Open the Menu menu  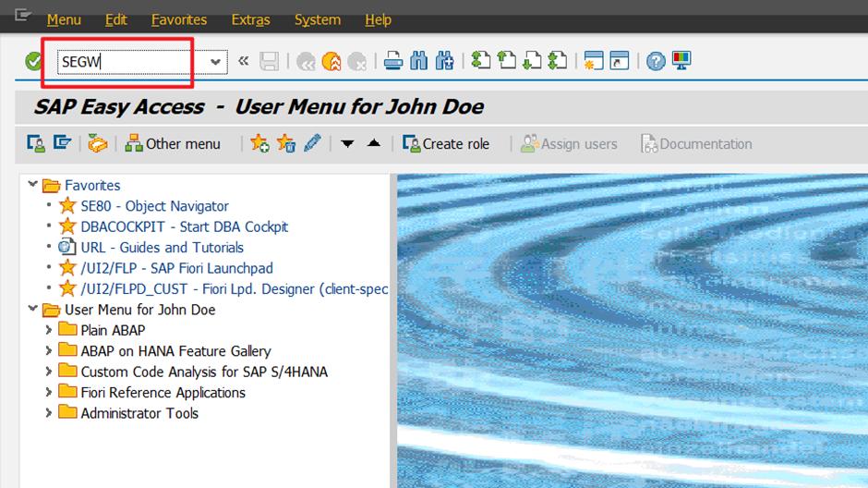64,20
